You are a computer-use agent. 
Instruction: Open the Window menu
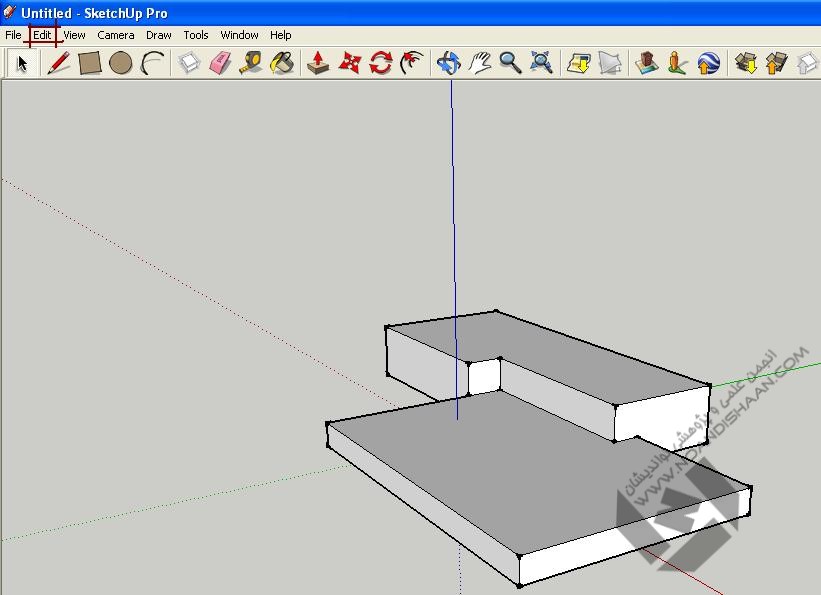point(239,35)
